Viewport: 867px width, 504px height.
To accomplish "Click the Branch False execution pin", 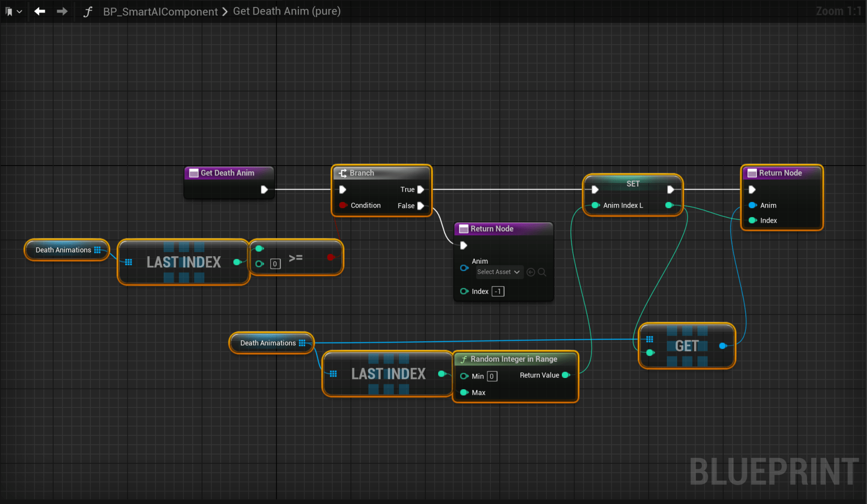I will [420, 206].
